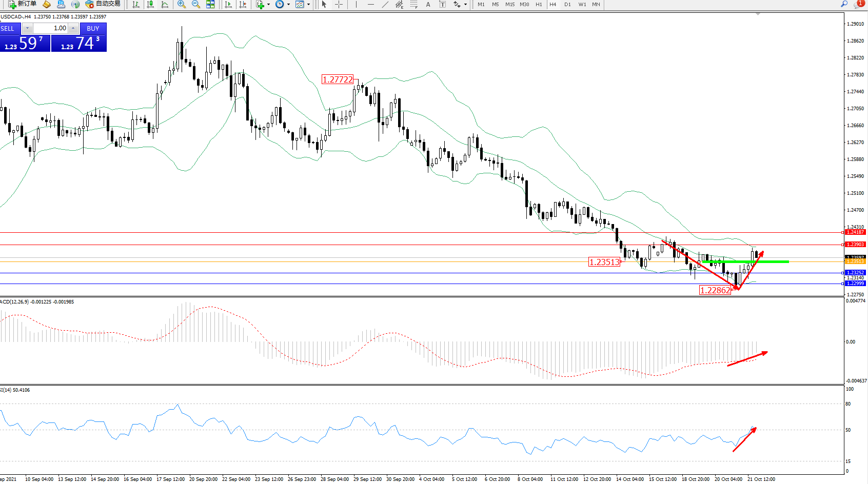868x484 pixels.
Task: Increase lot volume with up arrow
Action: pyautogui.click(x=73, y=28)
